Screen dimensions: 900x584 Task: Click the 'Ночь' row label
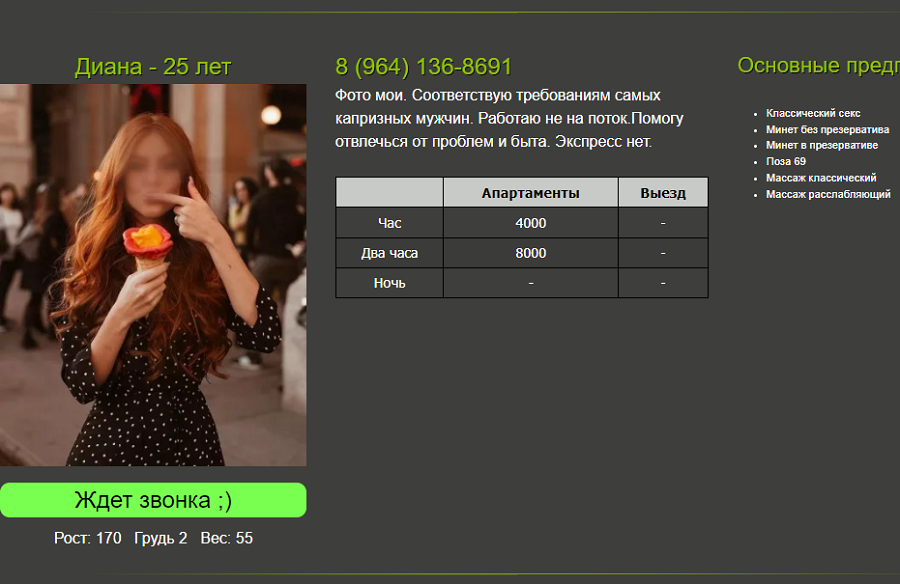pyautogui.click(x=390, y=283)
